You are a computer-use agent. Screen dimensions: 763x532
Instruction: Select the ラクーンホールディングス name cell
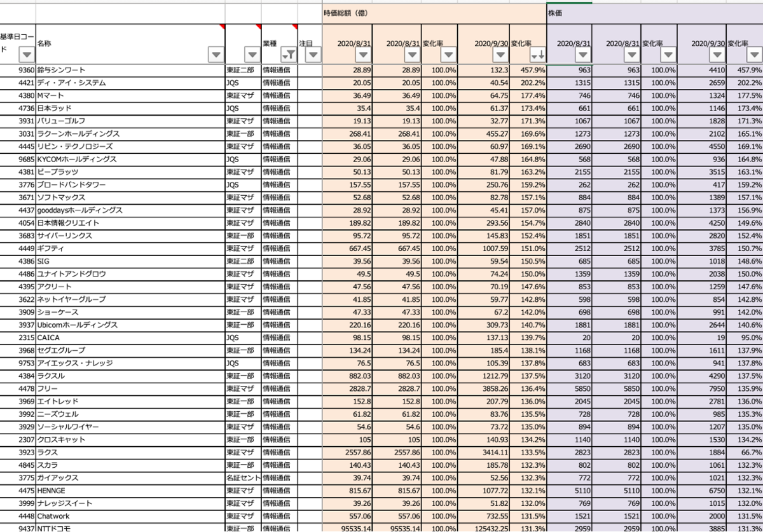click(x=130, y=133)
